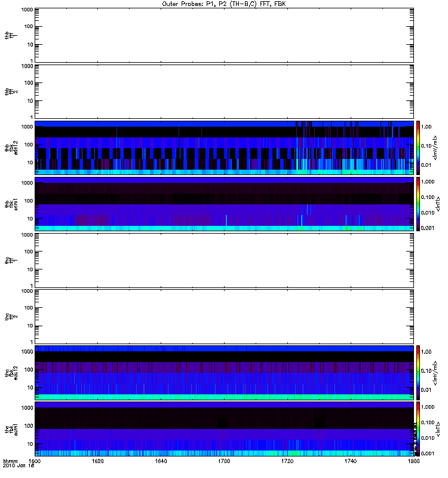Screen dimensions: 448x478
Task: Click the 1000 y-axis tick of thb fff 1
Action: tap(27, 10)
